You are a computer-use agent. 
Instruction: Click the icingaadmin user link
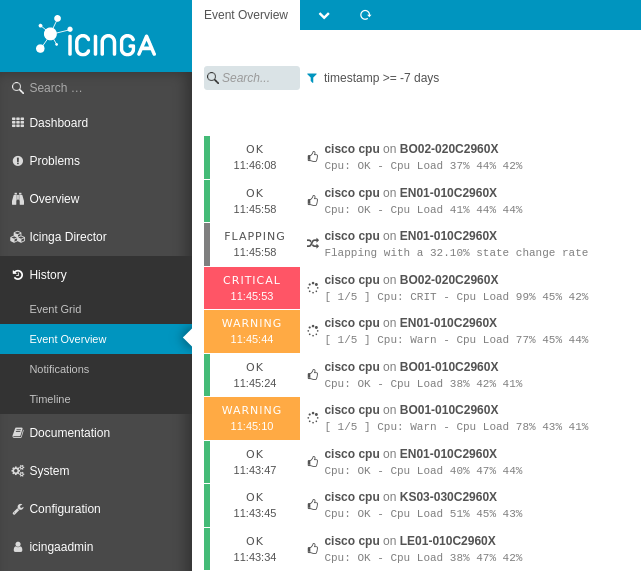61,547
